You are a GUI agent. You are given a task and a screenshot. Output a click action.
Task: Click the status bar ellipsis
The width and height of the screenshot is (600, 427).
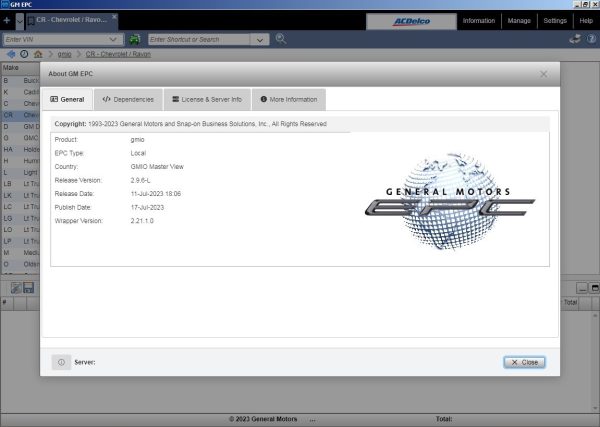click(313, 420)
